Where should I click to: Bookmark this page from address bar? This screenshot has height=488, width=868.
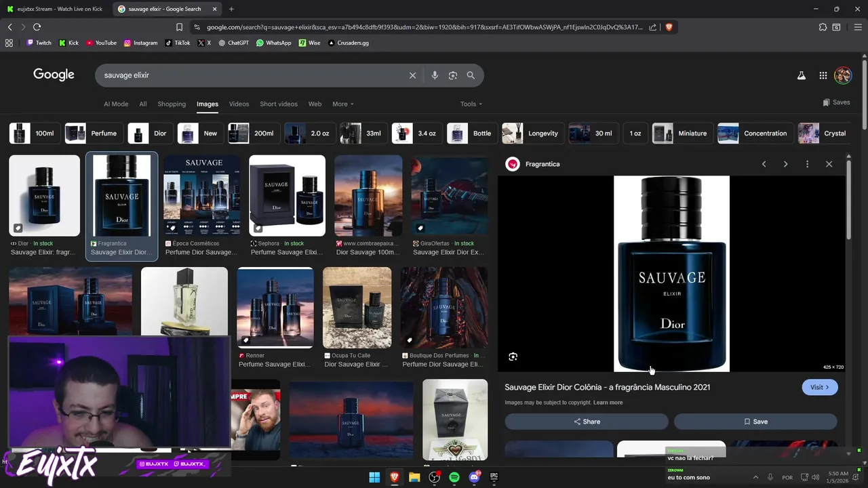click(x=179, y=27)
